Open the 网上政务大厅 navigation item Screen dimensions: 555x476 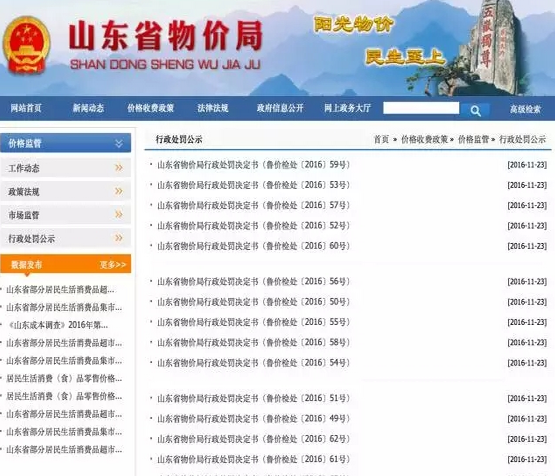click(348, 108)
